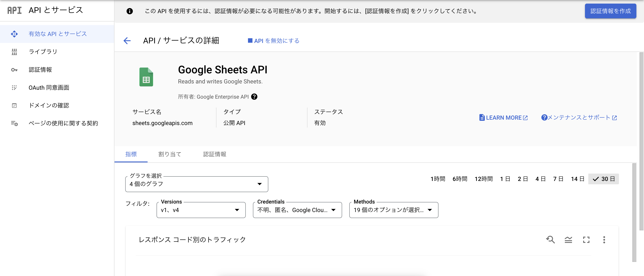Open the 認証情報 tab
This screenshot has height=276, width=644.
click(x=214, y=154)
